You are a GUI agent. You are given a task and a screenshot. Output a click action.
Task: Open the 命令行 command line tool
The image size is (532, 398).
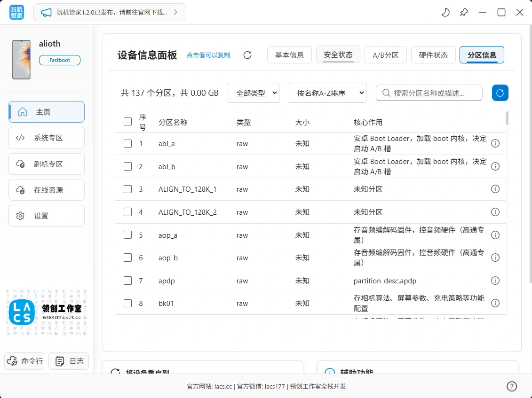pos(24,361)
